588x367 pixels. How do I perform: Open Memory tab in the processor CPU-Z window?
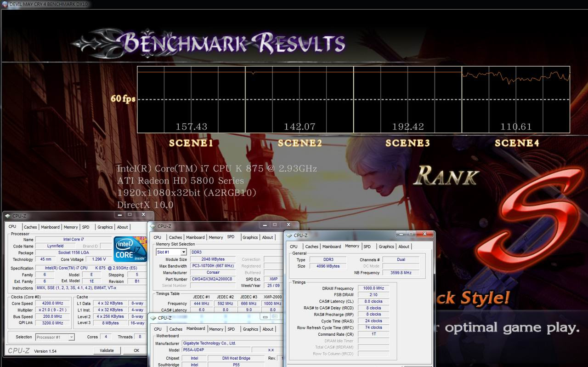click(x=71, y=227)
